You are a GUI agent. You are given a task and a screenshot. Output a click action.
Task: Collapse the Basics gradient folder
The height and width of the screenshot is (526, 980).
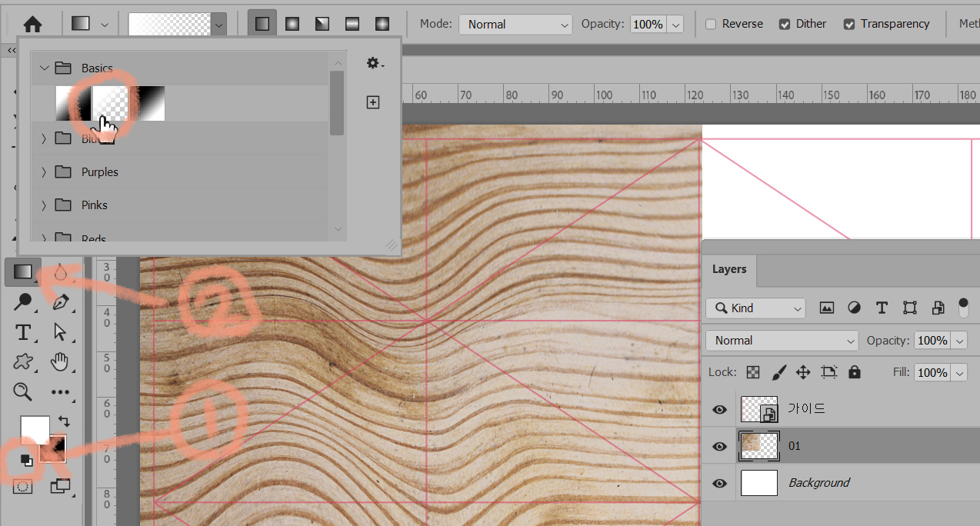(x=44, y=68)
